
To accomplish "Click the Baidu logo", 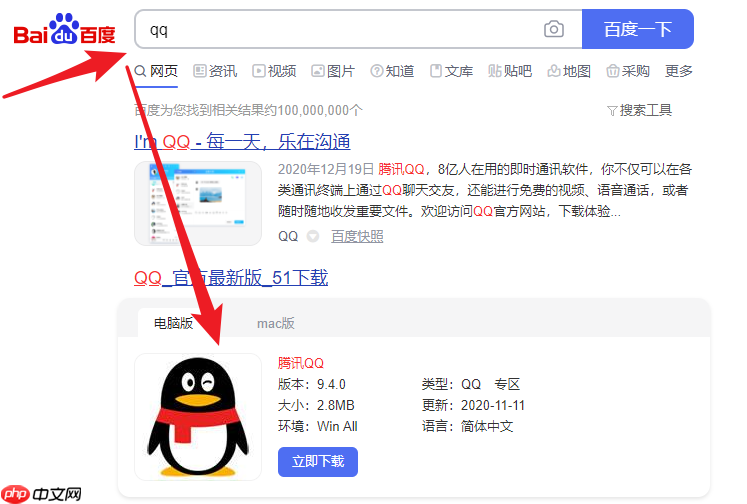I will (64, 30).
